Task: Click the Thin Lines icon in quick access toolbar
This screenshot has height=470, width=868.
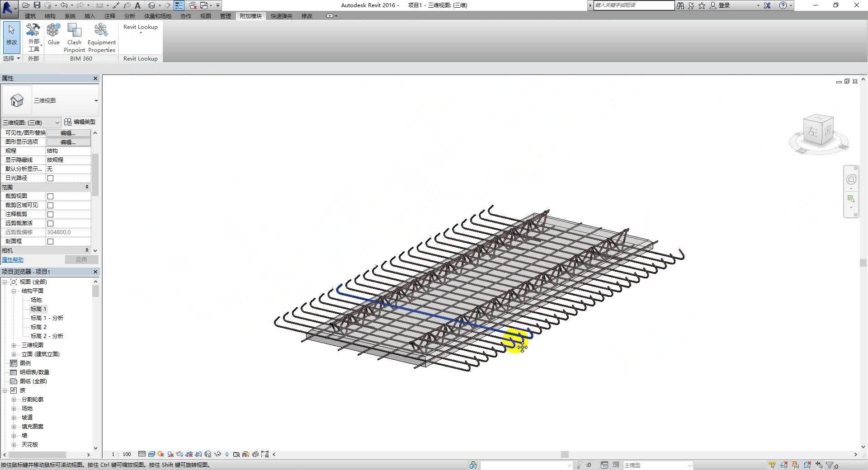Action: [179, 5]
